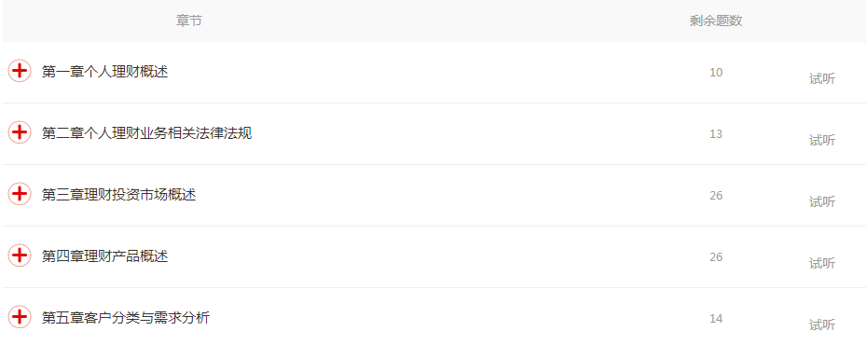The width and height of the screenshot is (868, 345).
Task: Start 试听 for chapter five
Action: coord(822,325)
